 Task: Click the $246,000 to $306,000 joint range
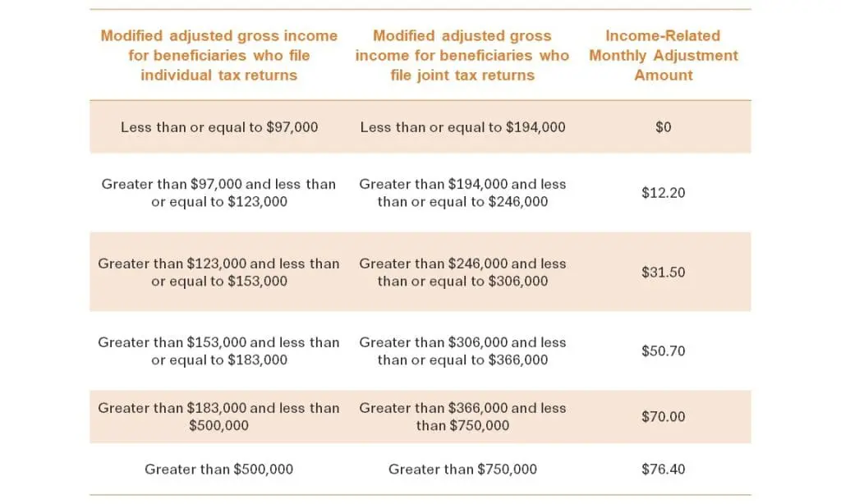point(462,272)
